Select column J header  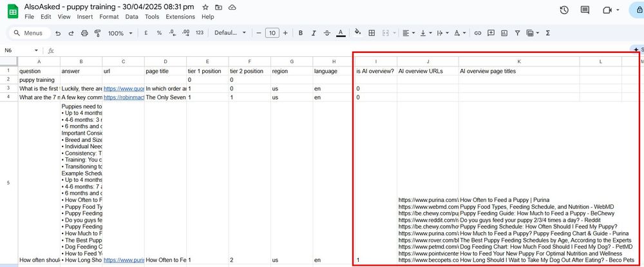point(428,61)
